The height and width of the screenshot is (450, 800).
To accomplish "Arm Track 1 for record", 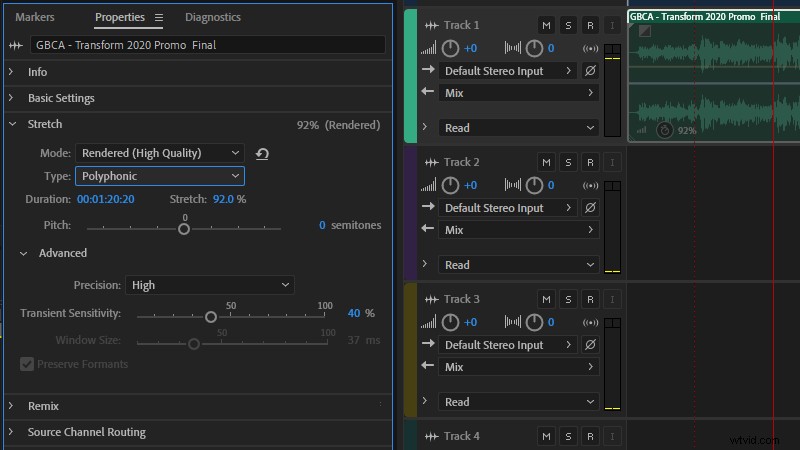I will [x=590, y=25].
